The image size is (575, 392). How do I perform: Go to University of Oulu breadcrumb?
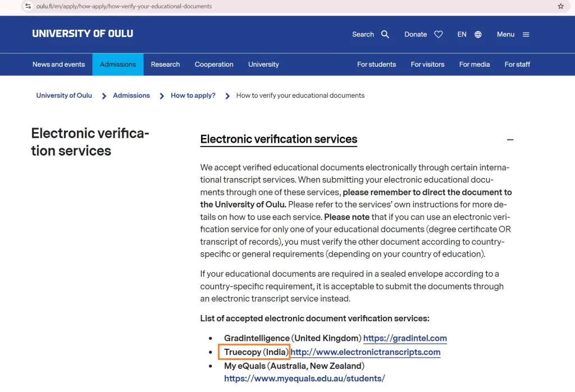[x=64, y=95]
